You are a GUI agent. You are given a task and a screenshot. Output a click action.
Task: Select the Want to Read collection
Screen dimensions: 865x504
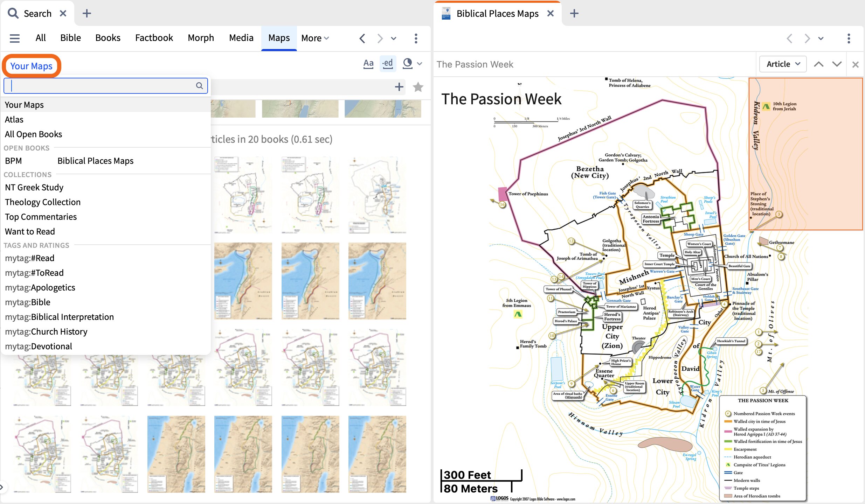click(x=106, y=231)
